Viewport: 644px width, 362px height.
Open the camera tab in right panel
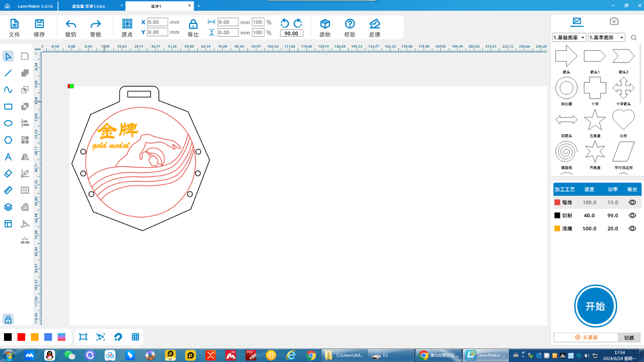click(614, 21)
